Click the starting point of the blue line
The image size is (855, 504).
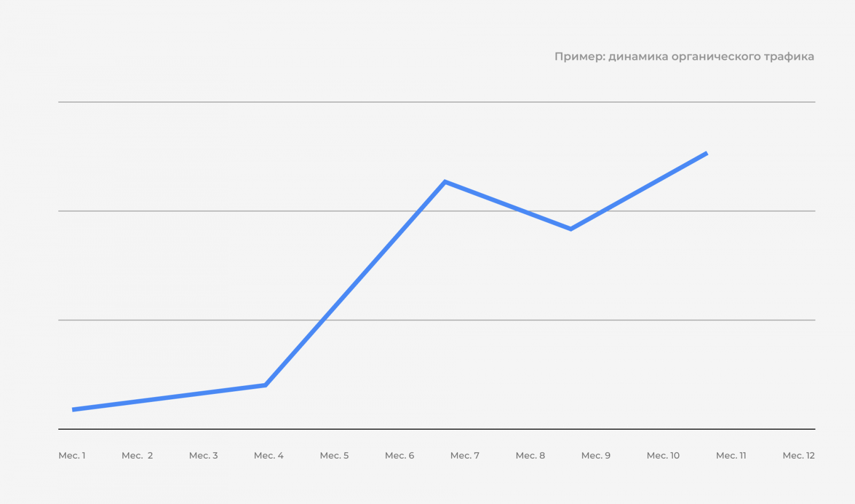tap(74, 409)
